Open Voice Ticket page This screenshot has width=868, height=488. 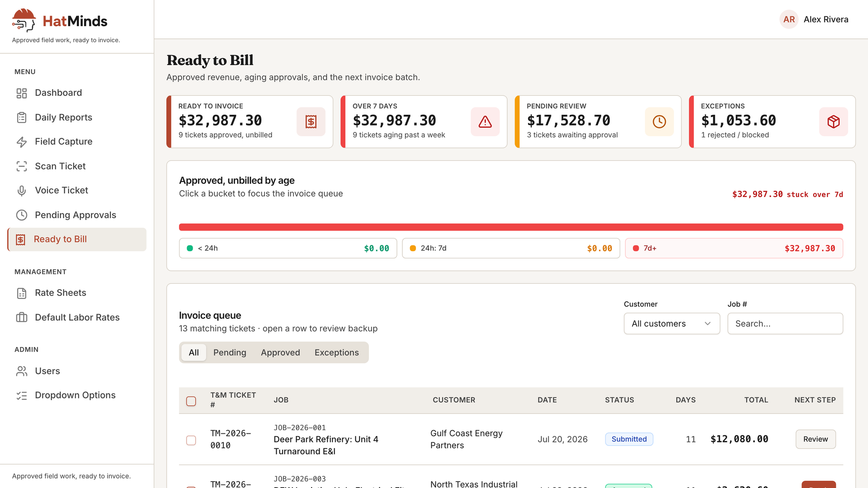77,191
